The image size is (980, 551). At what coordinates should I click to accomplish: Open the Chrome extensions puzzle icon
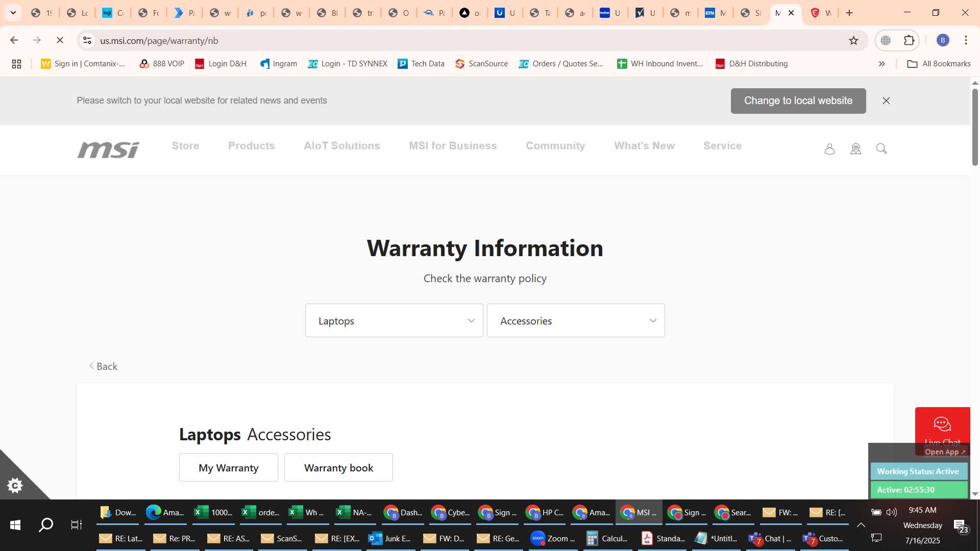coord(909,40)
